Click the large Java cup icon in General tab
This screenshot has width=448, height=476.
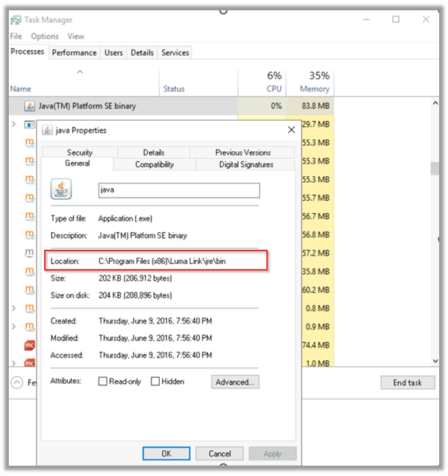(x=61, y=189)
